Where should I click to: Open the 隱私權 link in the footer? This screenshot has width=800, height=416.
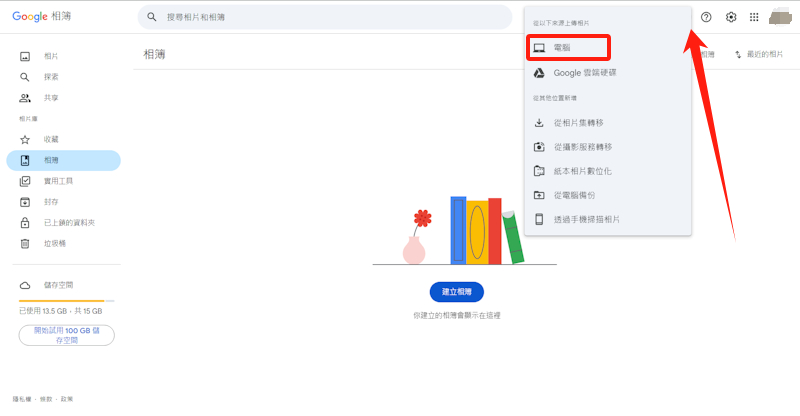(x=22, y=399)
